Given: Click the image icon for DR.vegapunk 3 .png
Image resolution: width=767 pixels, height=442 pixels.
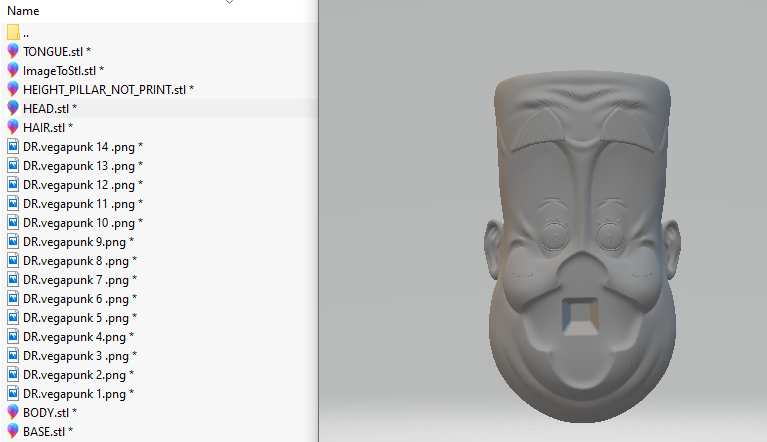Looking at the screenshot, I should [x=13, y=355].
